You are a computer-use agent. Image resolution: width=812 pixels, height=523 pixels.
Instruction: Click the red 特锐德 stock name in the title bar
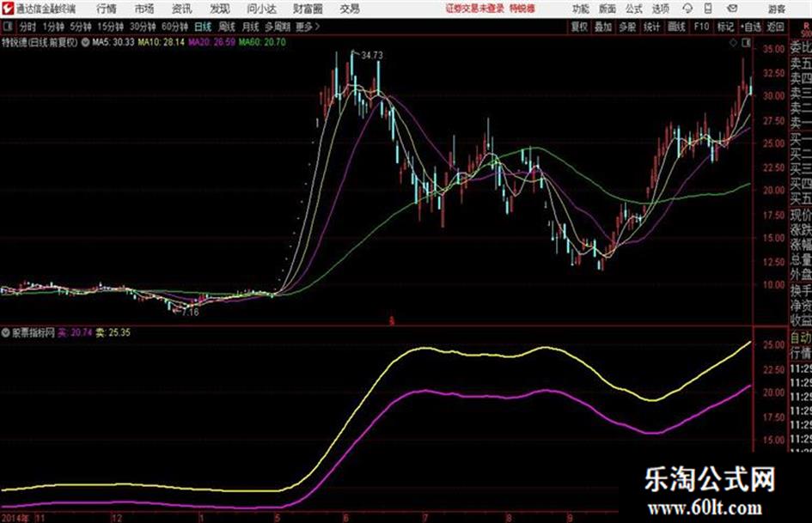(x=522, y=9)
